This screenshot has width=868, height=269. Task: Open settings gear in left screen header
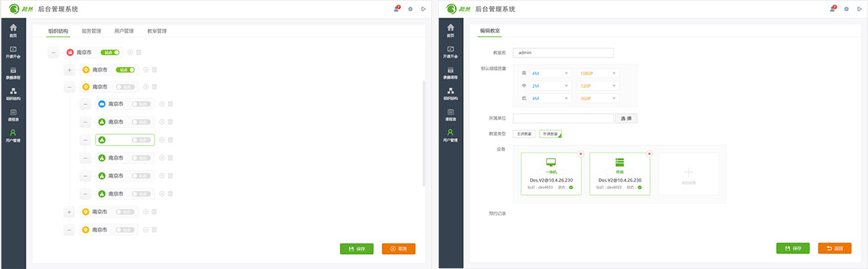(x=410, y=9)
